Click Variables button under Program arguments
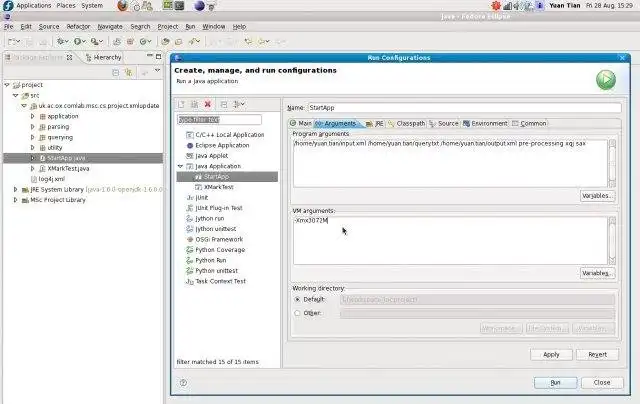The height and width of the screenshot is (404, 640). pyautogui.click(x=597, y=196)
